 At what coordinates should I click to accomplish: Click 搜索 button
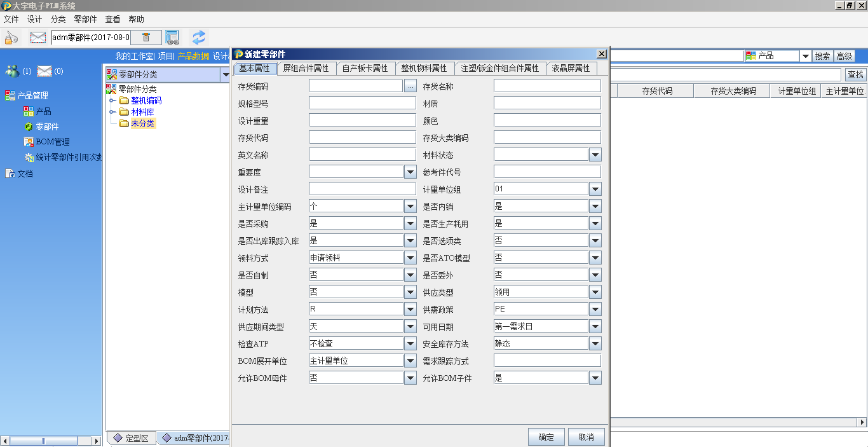[x=822, y=56]
